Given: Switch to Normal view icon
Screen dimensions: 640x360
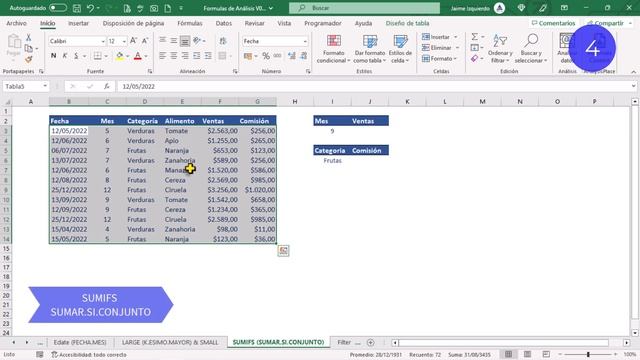Looking at the screenshot, I should point(508,354).
